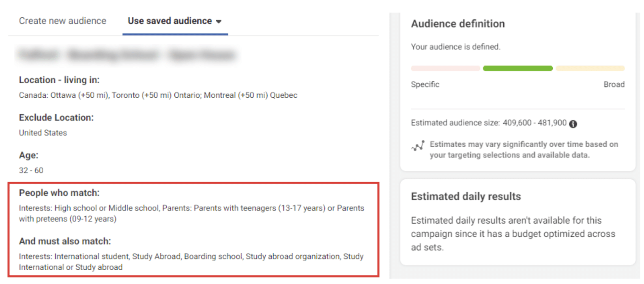
Task: Click the pink Specific segment of audience gauge
Action: coord(445,68)
